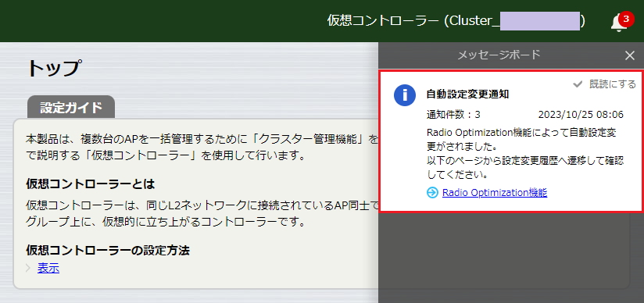Open the Radio Optimization機能 link
This screenshot has width=644, height=303.
click(x=495, y=193)
